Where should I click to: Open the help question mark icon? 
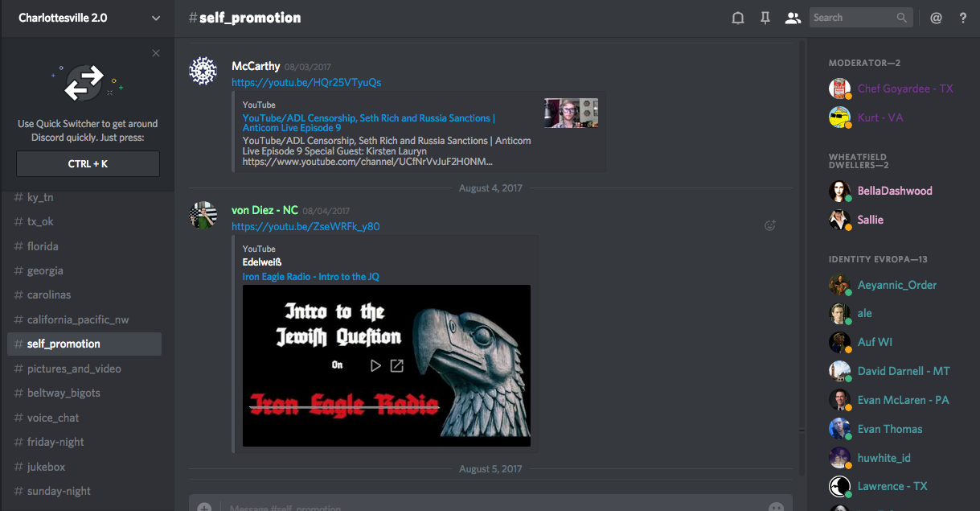coord(963,18)
